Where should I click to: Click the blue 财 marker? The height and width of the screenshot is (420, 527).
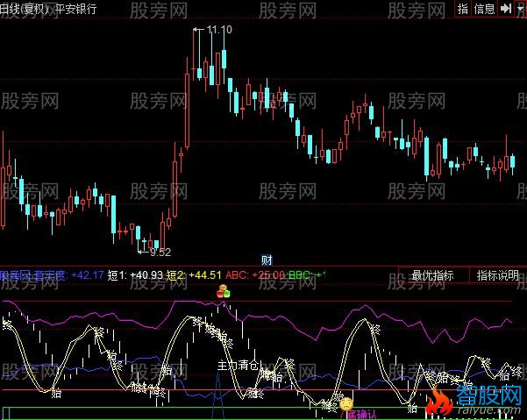click(x=267, y=260)
